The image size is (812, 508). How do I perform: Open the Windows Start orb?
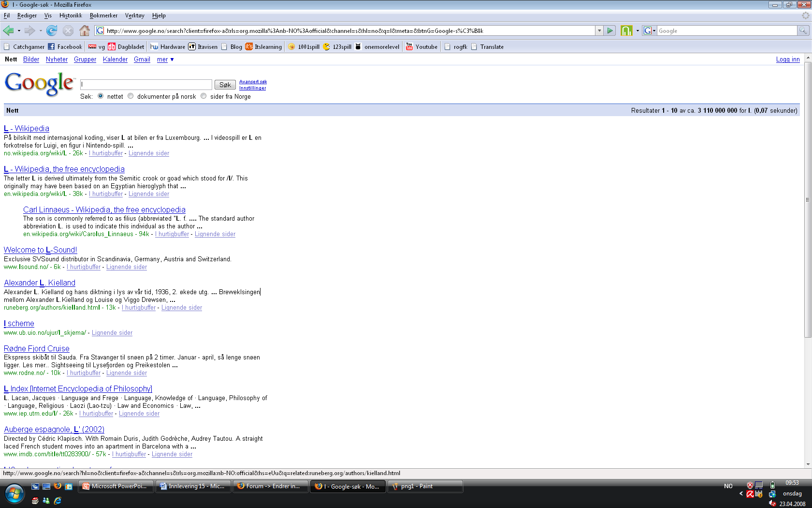pyautogui.click(x=14, y=494)
